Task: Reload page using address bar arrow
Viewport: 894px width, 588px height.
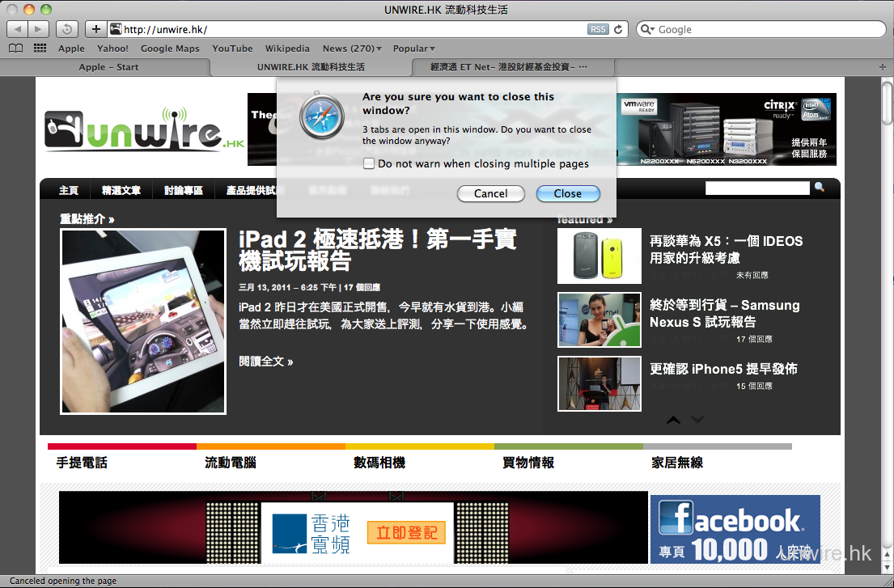Action: click(619, 29)
